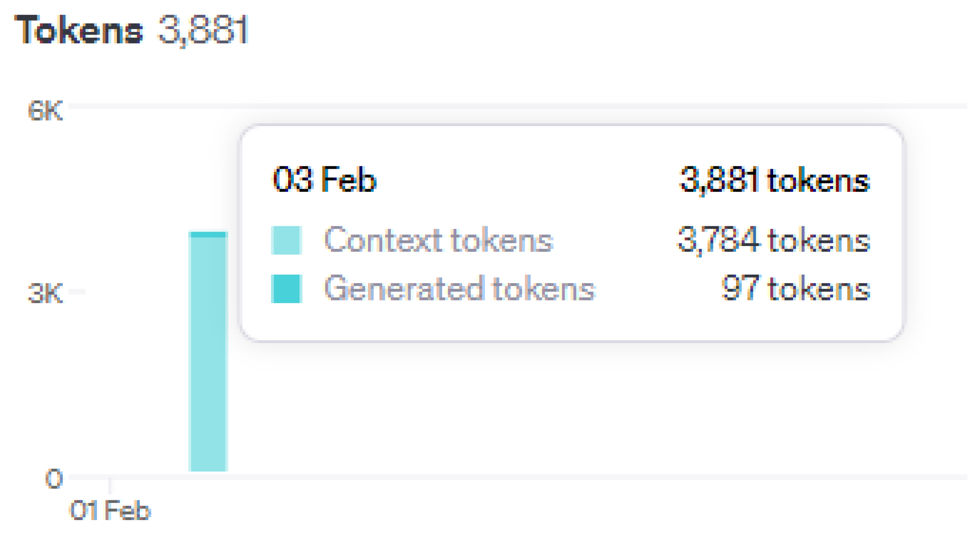980x541 pixels.
Task: Click the Tokens chart heading
Action: pyautogui.click(x=79, y=30)
